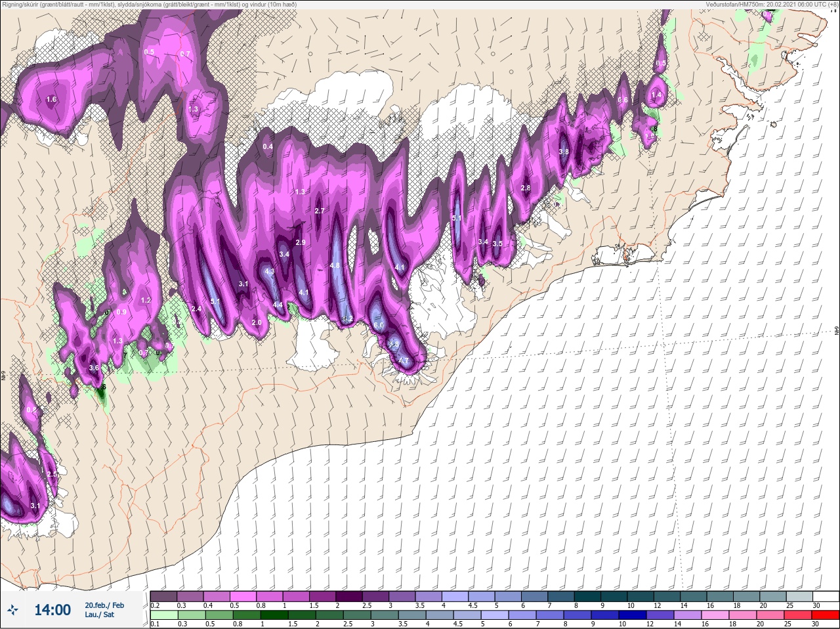840x629 pixels.
Task: Select the white top-row swatch labeled 30
Action: [826, 596]
